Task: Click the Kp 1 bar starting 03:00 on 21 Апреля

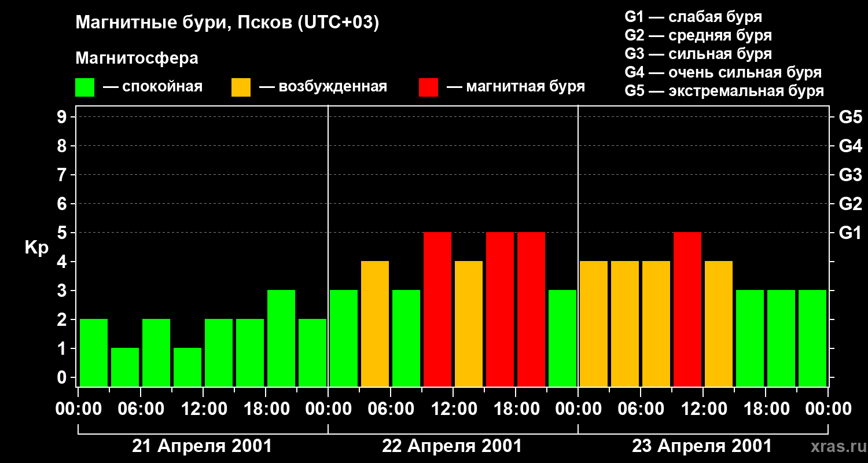Action: [x=125, y=367]
